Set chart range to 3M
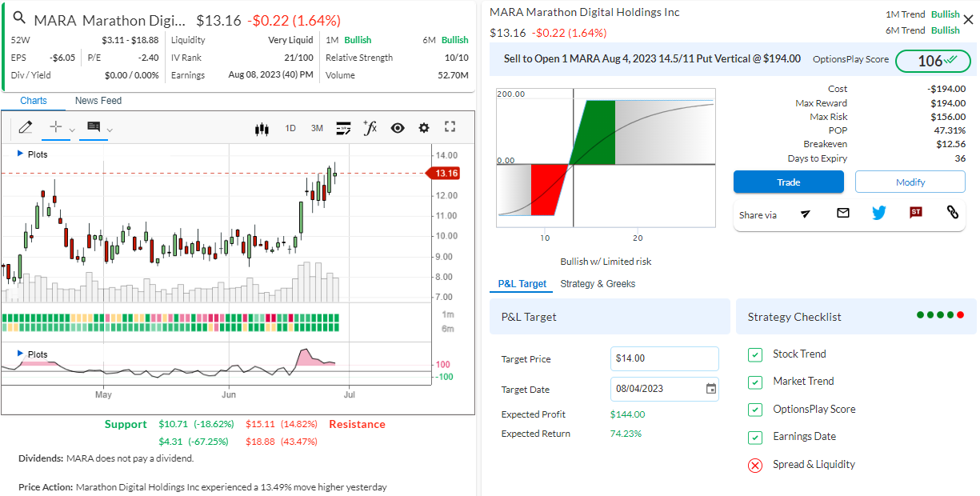 click(317, 128)
